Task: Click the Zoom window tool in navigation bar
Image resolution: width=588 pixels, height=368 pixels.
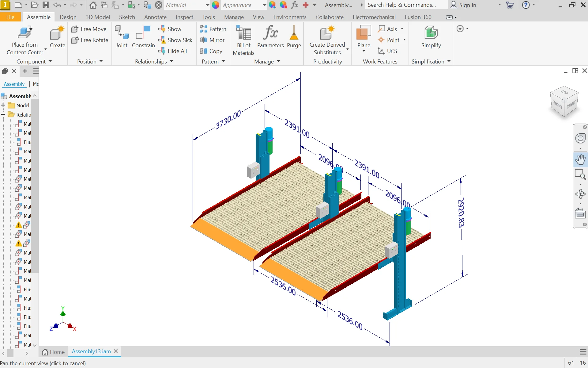Action: pyautogui.click(x=580, y=174)
